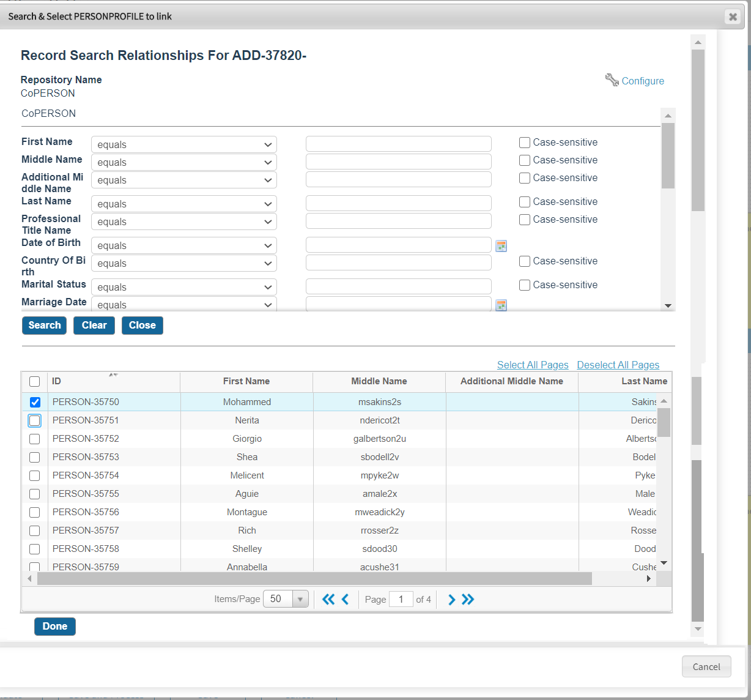Sort by the First Name column header
Screen dimensions: 751x700
pyautogui.click(x=246, y=381)
